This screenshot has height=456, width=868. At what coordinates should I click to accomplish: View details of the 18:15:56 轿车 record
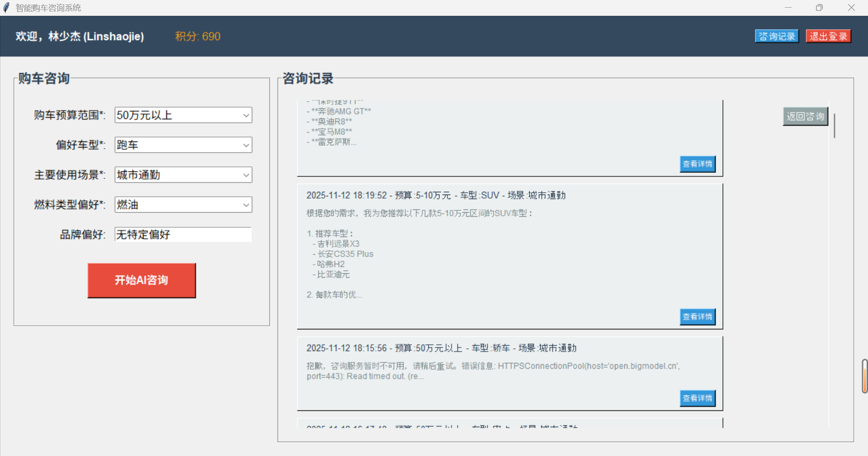pyautogui.click(x=698, y=398)
